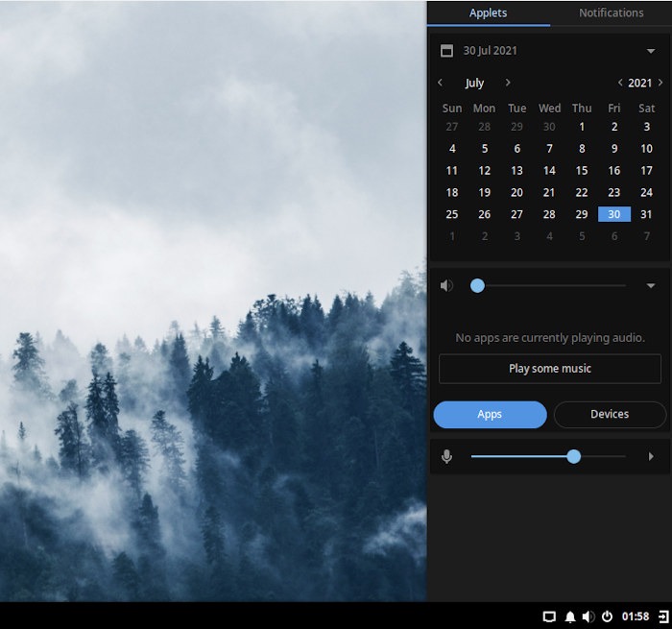
Task: Set output volume using the slider knob
Action: tap(477, 285)
